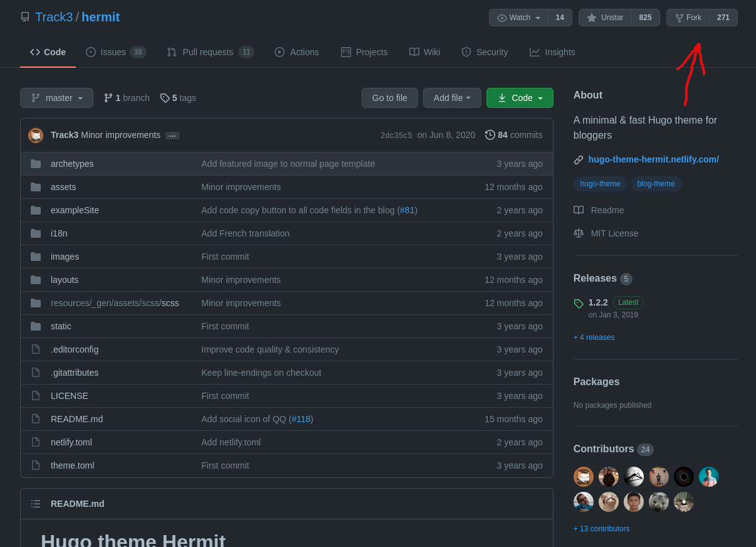756x547 pixels.
Task: Open commit hash 2dc35c5
Action: coord(396,135)
